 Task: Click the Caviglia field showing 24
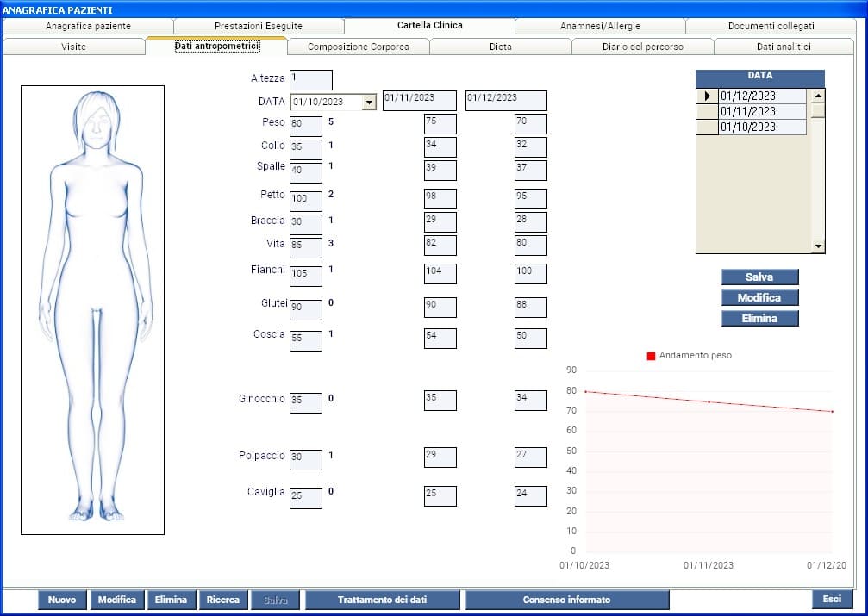coord(531,496)
